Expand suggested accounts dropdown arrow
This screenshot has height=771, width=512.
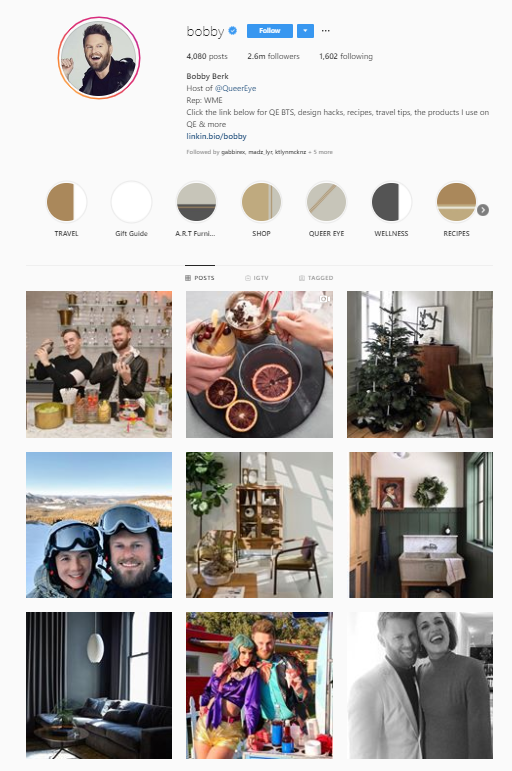[305, 30]
